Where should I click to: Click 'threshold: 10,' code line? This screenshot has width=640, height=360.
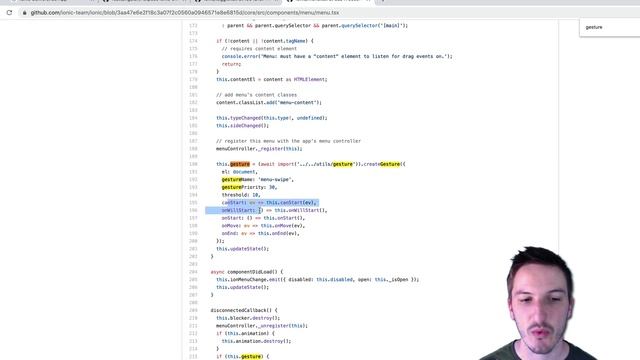(x=241, y=195)
